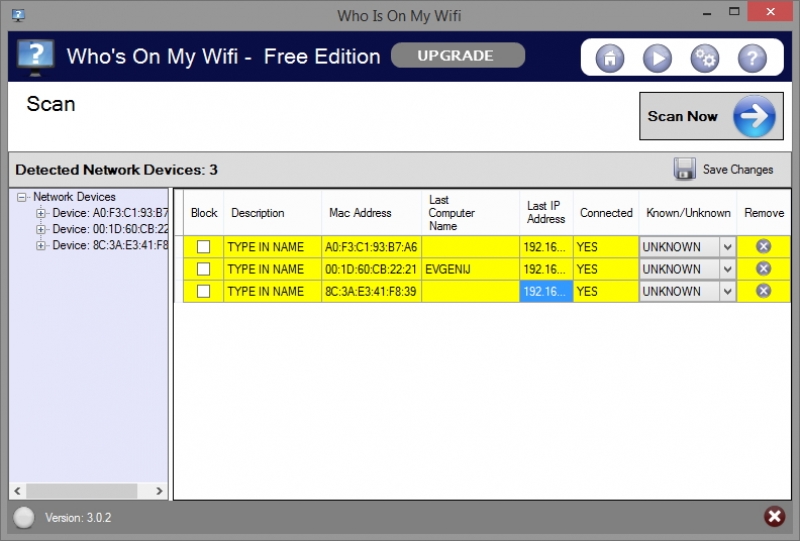
Task: Select the YES connected cell for 8C:3A:E3:41:F8:39
Action: (606, 291)
